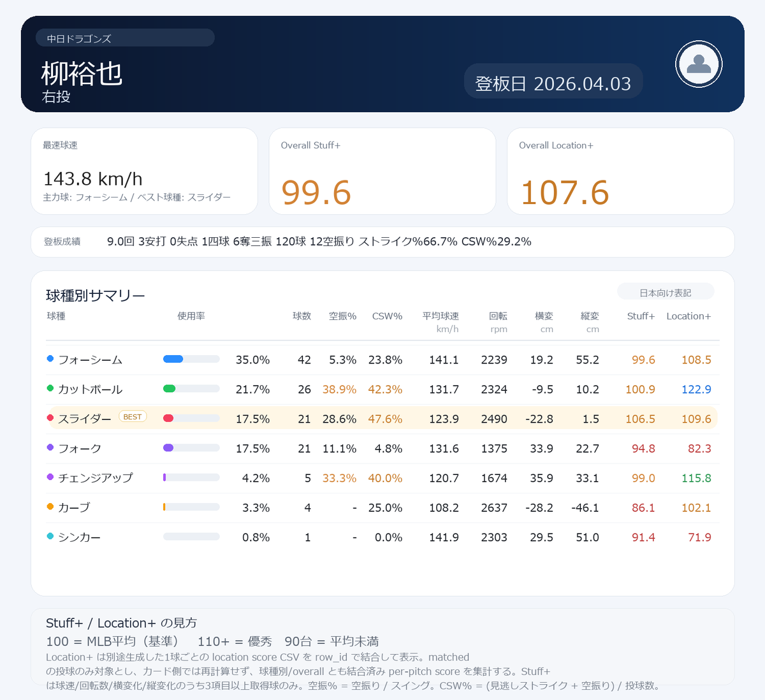Expand the 球種別サマリー header
The width and height of the screenshot is (765, 700).
96,295
